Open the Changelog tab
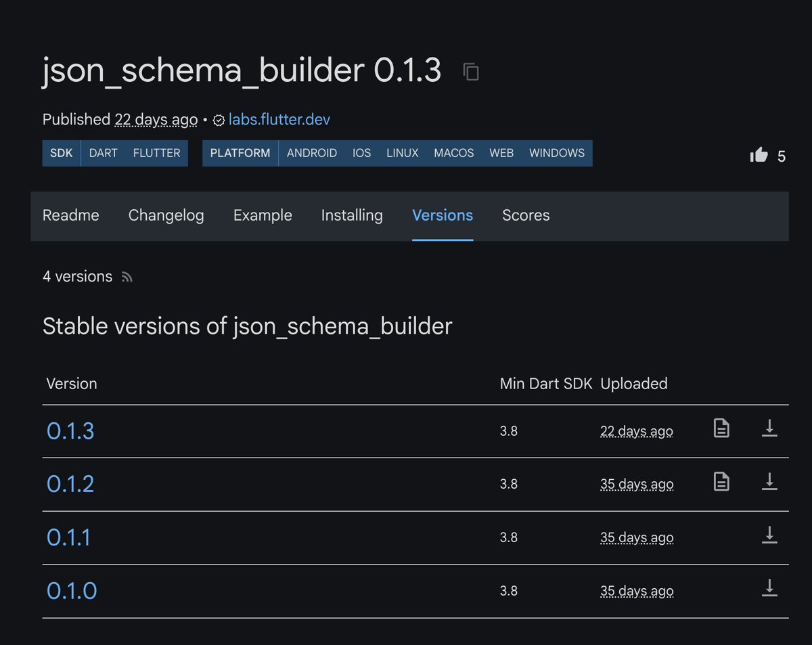The image size is (812, 645). click(166, 215)
